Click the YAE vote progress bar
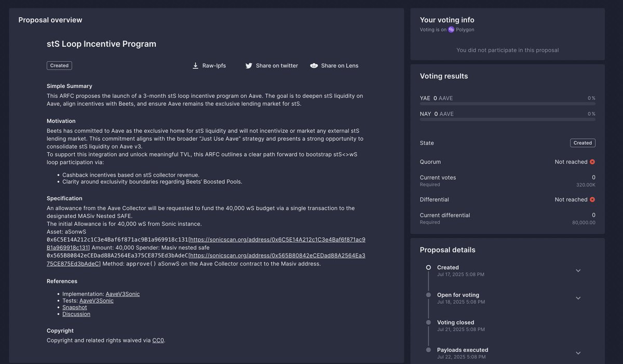Screen dimensions: 623x364 [507, 104]
